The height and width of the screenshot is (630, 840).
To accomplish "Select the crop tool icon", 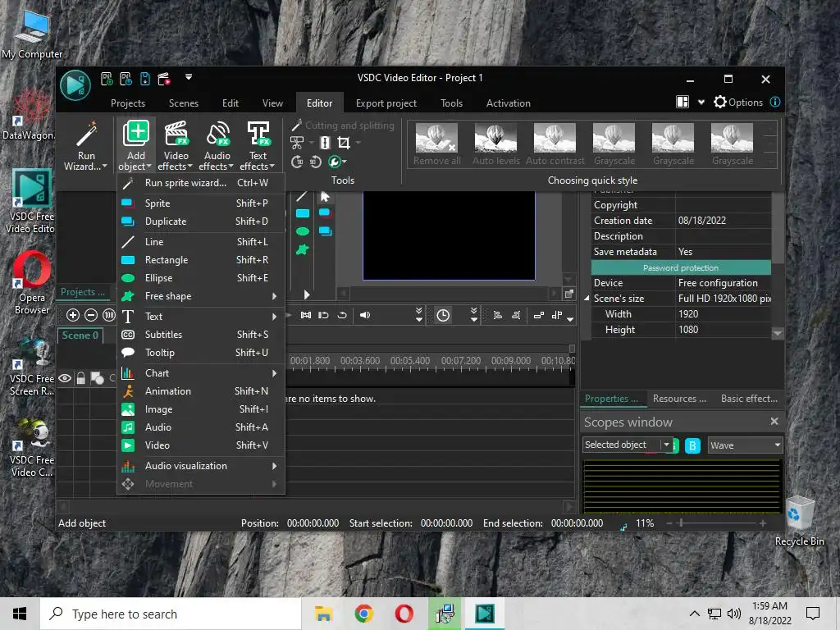I will [344, 143].
